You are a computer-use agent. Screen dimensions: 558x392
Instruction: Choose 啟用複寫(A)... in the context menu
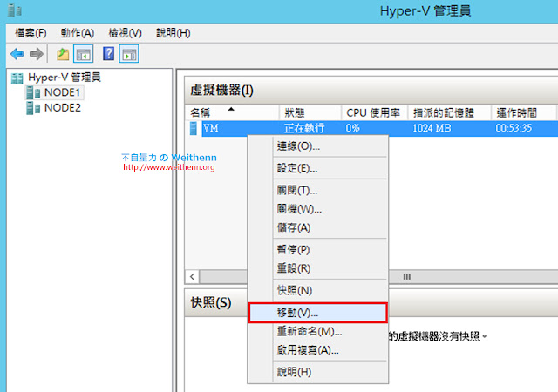pyautogui.click(x=317, y=350)
